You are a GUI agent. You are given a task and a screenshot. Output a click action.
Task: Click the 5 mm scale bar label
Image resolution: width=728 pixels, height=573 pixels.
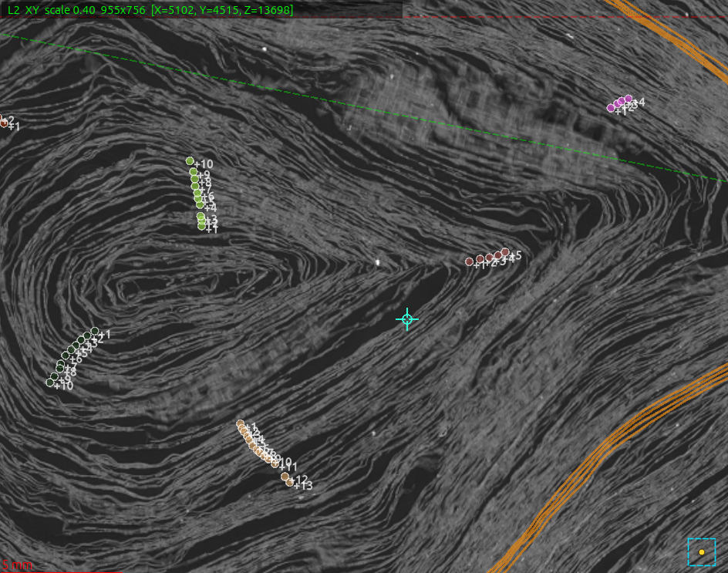pos(17,565)
